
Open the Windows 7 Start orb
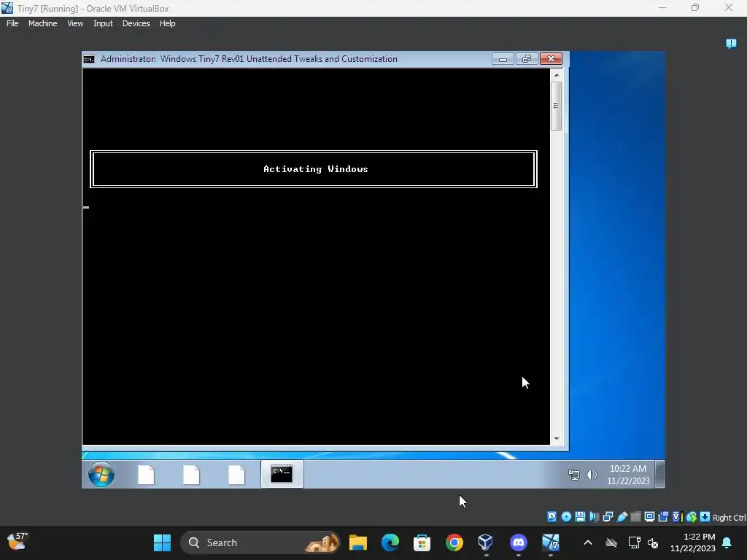[x=101, y=474]
